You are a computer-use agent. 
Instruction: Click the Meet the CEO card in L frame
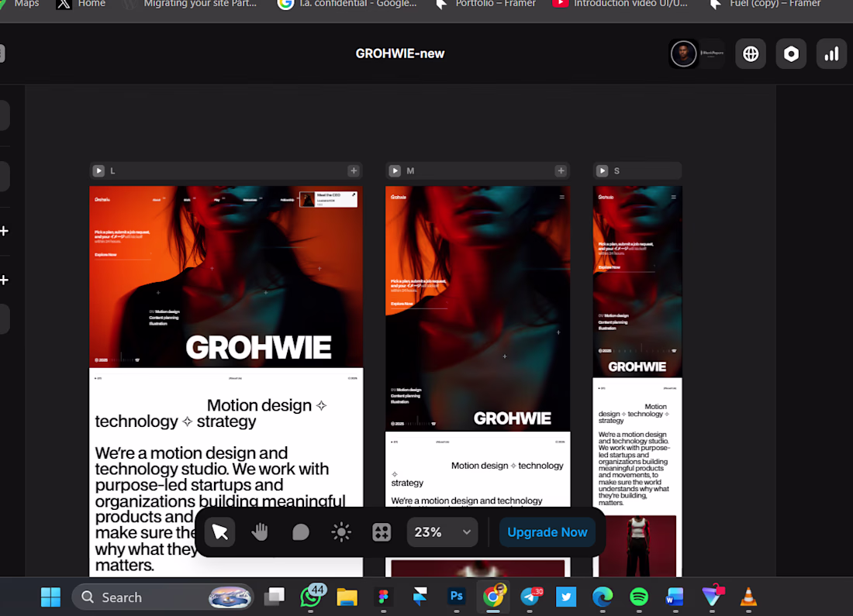click(x=328, y=199)
